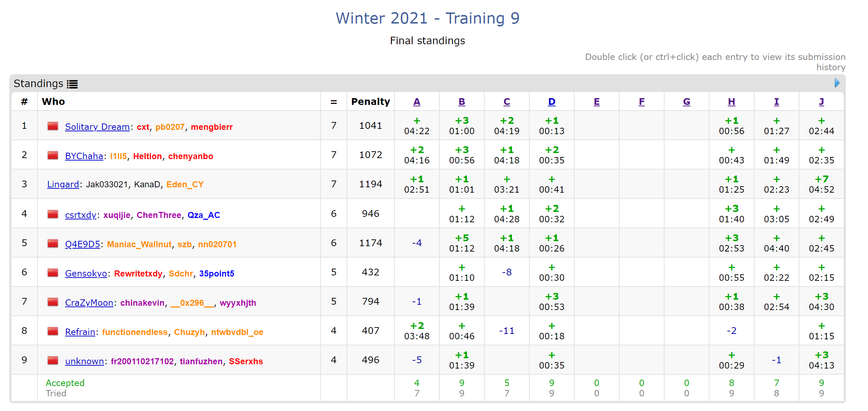This screenshot has width=868, height=411.
Task: Open problem A column link
Action: click(x=417, y=102)
